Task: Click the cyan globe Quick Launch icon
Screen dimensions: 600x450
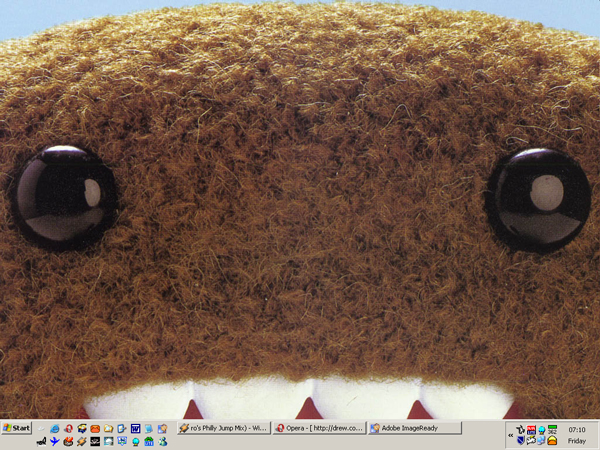Action: pos(135,442)
